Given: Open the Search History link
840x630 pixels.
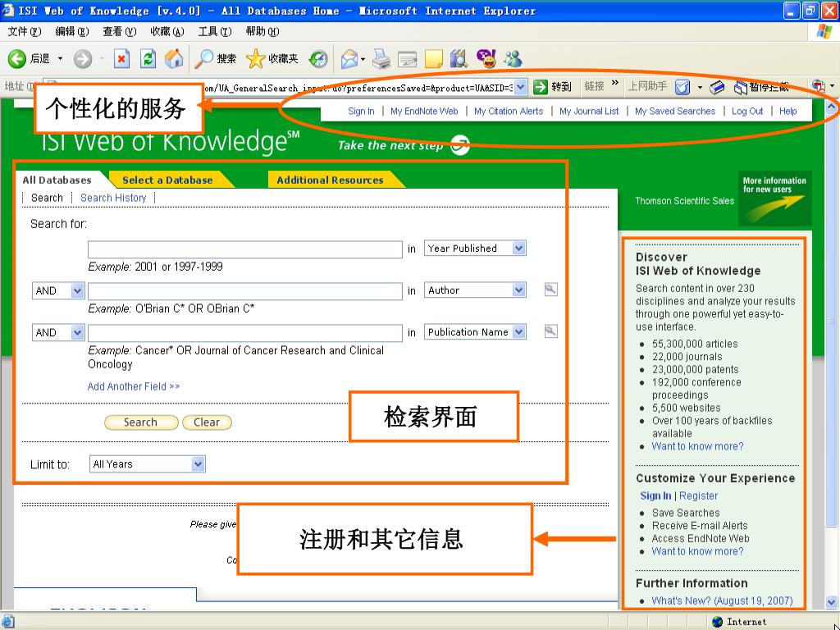Looking at the screenshot, I should pos(113,198).
